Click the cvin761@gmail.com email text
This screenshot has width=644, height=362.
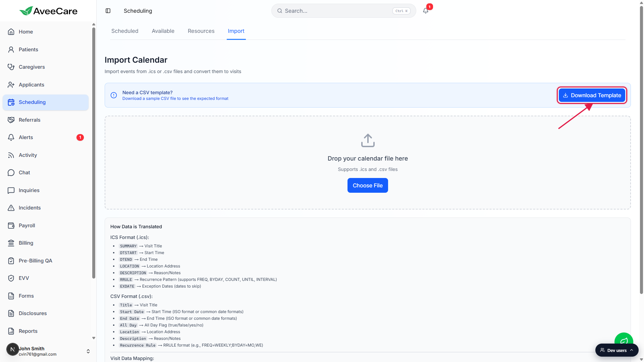[x=38, y=354]
